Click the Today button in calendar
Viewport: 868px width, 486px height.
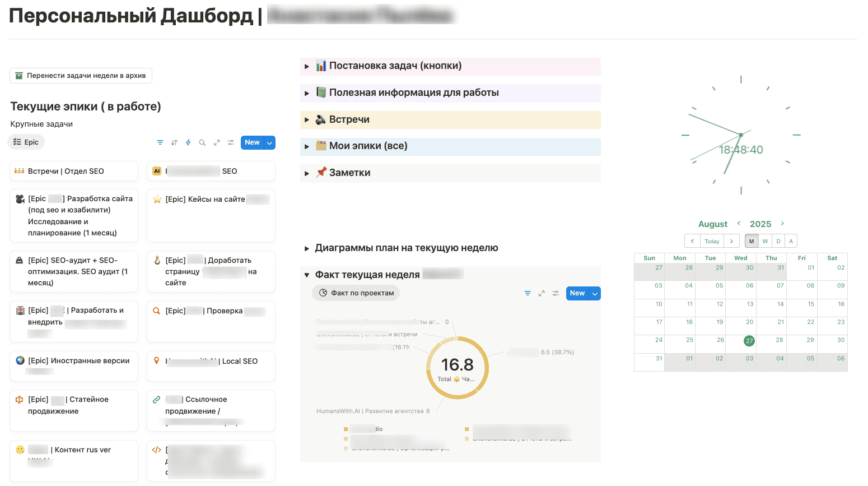pos(712,241)
